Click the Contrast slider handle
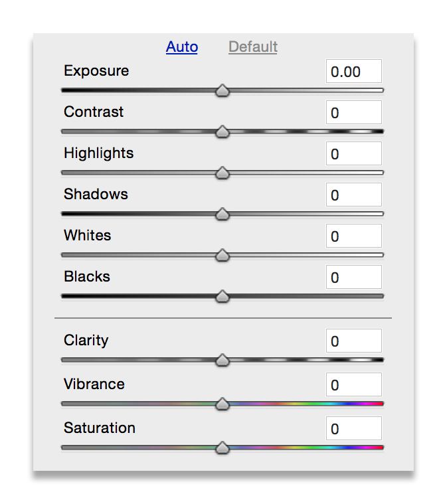This screenshot has height=504, width=447. [223, 132]
